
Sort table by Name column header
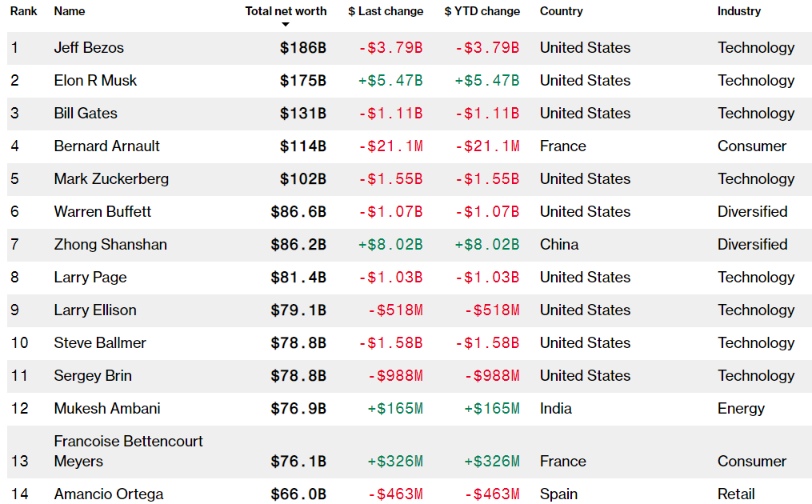click(x=70, y=11)
